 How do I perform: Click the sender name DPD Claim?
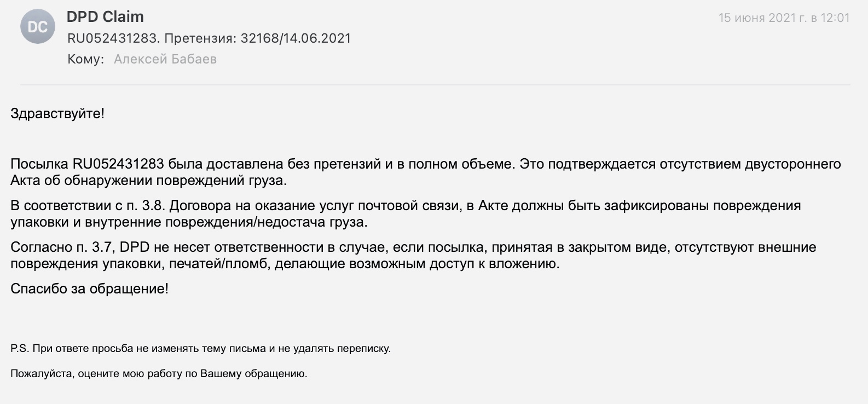pyautogui.click(x=105, y=17)
